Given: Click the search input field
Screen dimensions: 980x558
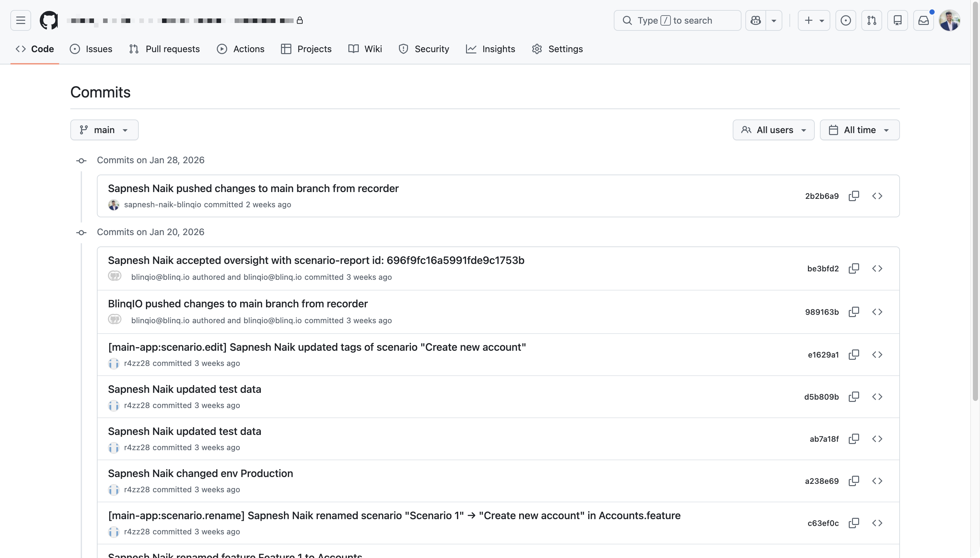Looking at the screenshot, I should click(x=677, y=20).
